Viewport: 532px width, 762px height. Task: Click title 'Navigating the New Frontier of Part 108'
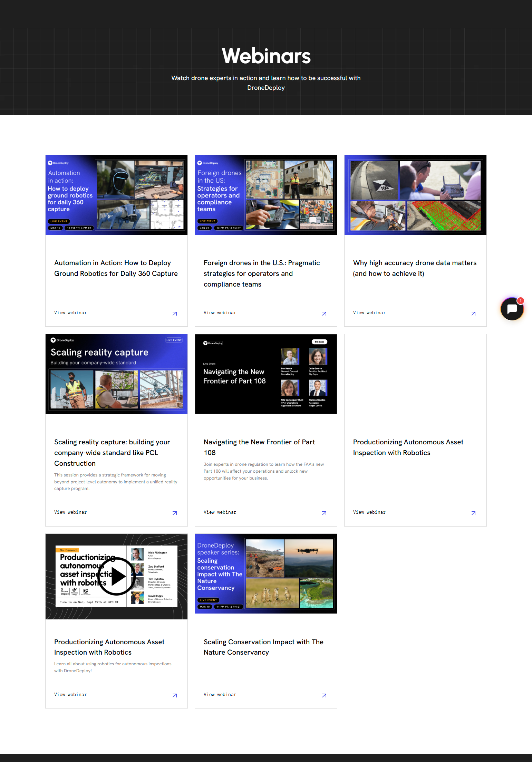pos(259,447)
